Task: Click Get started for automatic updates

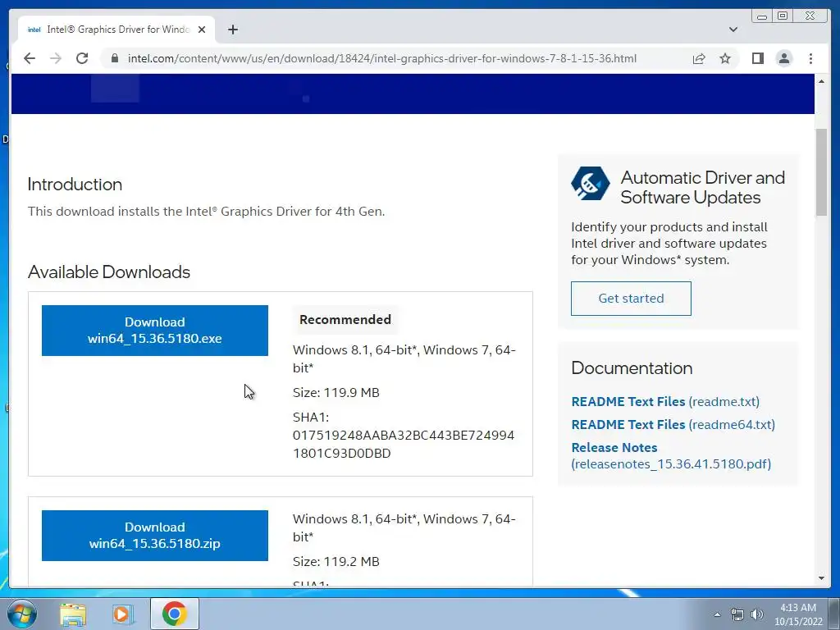Action: (631, 299)
